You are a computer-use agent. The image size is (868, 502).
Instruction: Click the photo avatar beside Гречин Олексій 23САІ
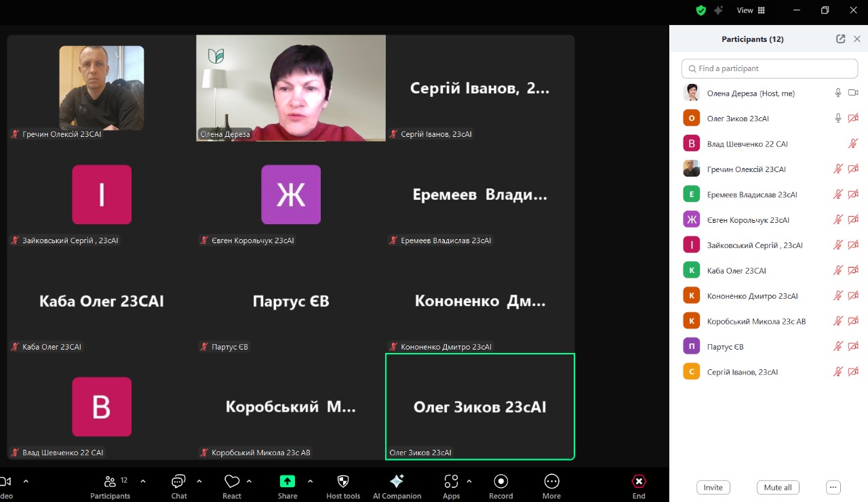coord(691,169)
